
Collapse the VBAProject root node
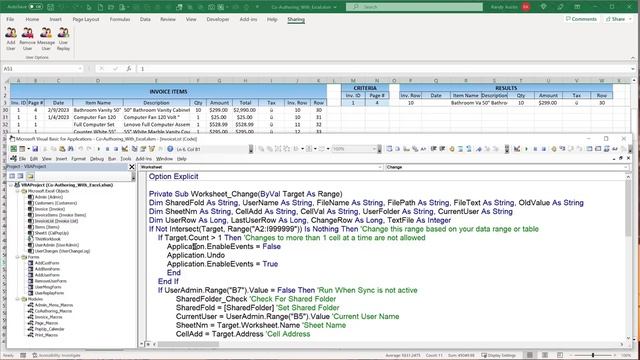coord(11,185)
